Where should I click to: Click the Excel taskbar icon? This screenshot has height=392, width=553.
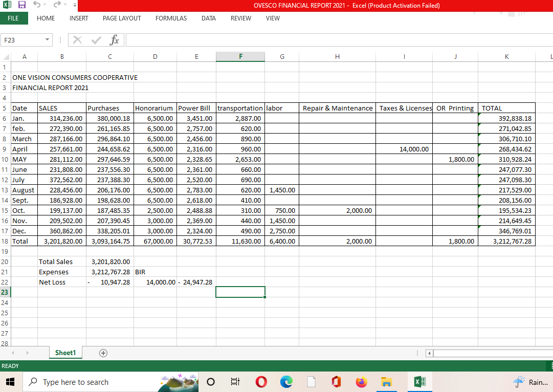[419, 382]
